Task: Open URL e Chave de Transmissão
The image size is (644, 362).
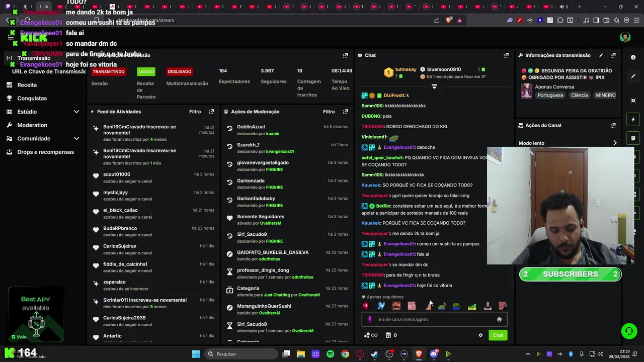Action: pyautogui.click(x=49, y=71)
